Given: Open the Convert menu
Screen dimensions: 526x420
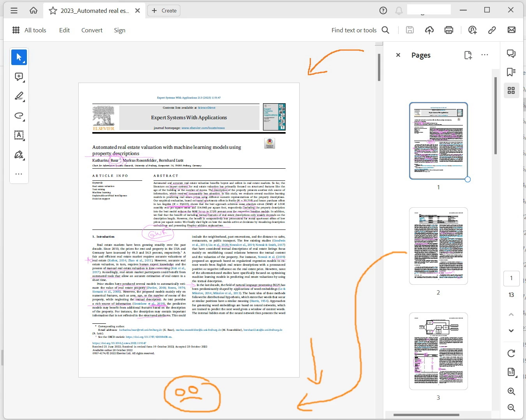Looking at the screenshot, I should tap(92, 30).
